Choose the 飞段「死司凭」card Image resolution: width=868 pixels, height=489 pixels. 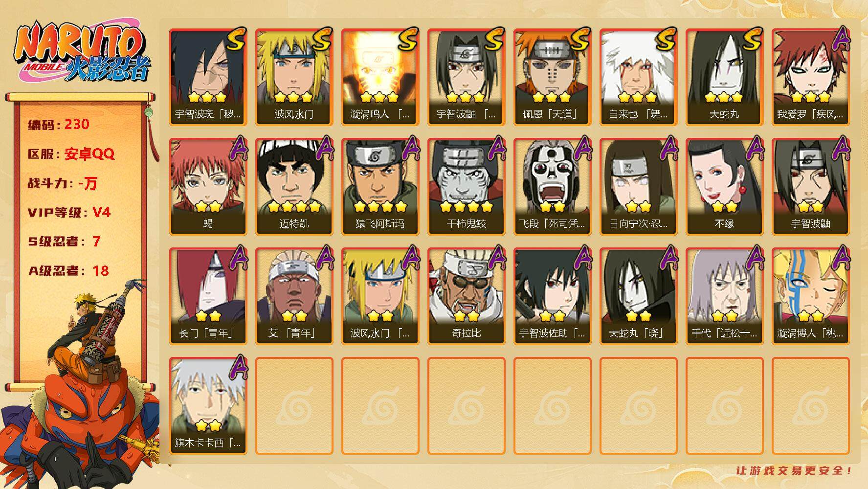(552, 186)
